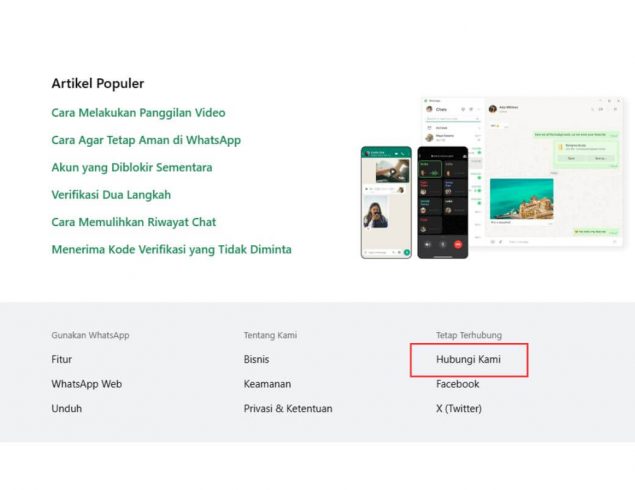The height and width of the screenshot is (490, 635).
Task: Open "Cara Melakukan Panggilan Video" article
Action: click(138, 113)
